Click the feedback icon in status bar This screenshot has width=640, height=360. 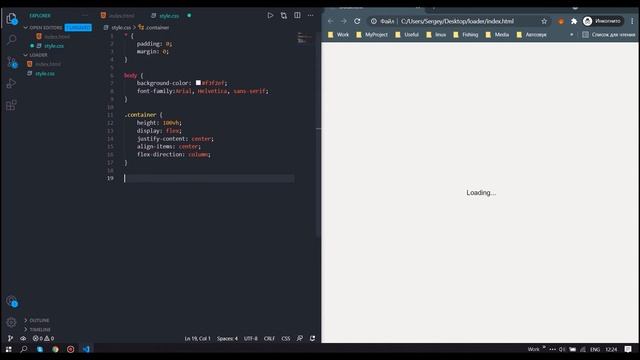[x=300, y=338]
